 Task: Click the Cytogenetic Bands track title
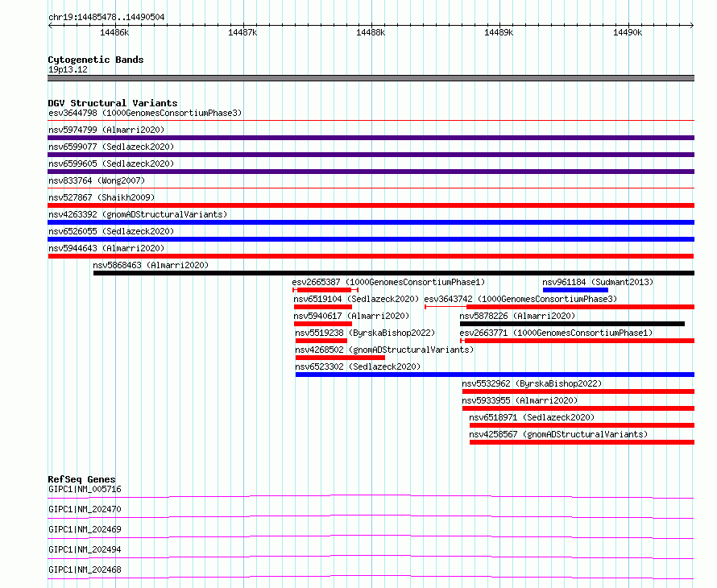[96, 60]
